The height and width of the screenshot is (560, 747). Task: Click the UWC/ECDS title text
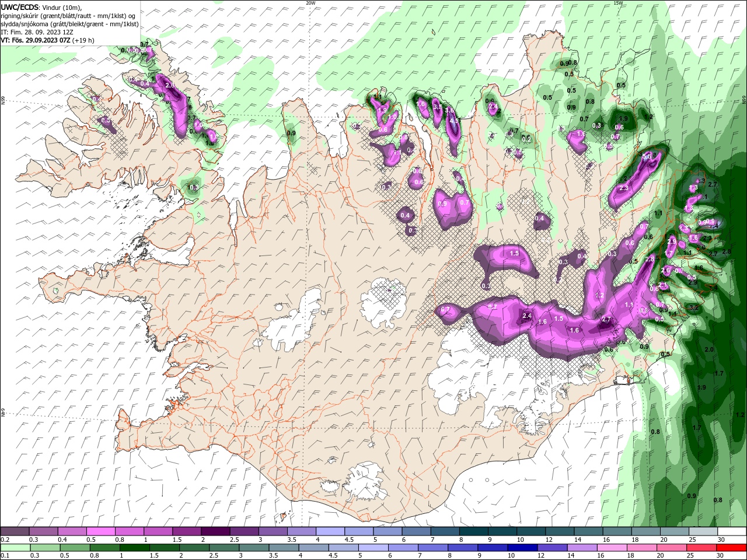19,7
